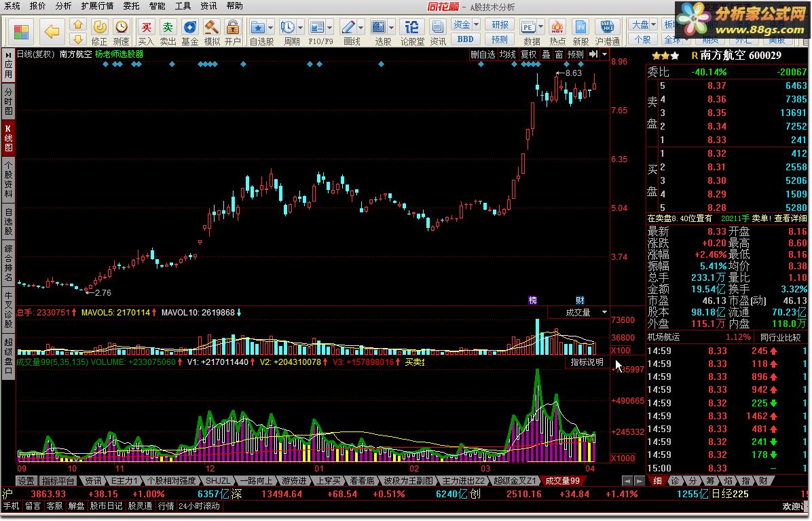812x521 pixels.
Task: Click 删自选 to remove from watchlist
Action: (x=483, y=54)
